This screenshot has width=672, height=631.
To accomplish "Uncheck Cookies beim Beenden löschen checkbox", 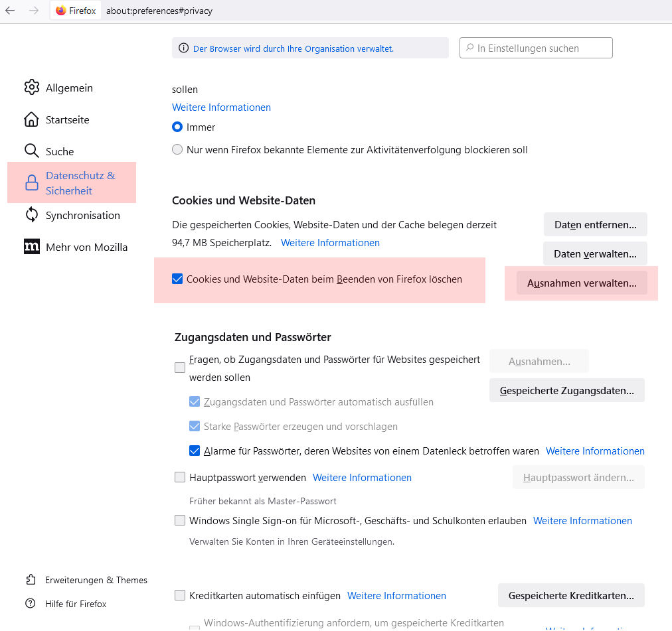I will (177, 279).
